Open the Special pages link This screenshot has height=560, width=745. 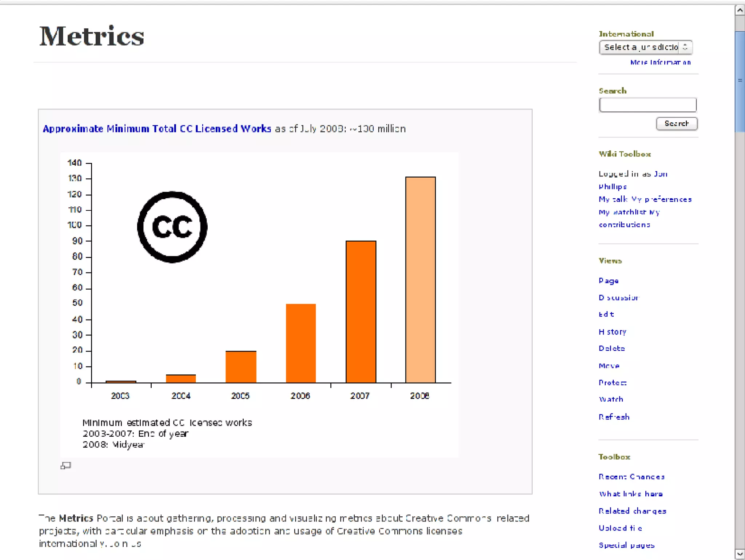tap(626, 545)
